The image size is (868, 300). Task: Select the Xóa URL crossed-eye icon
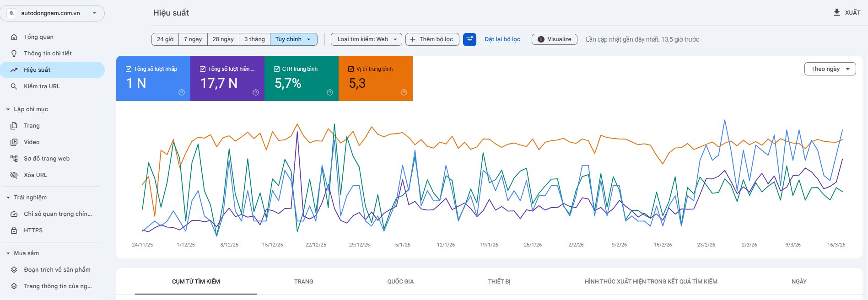point(14,175)
